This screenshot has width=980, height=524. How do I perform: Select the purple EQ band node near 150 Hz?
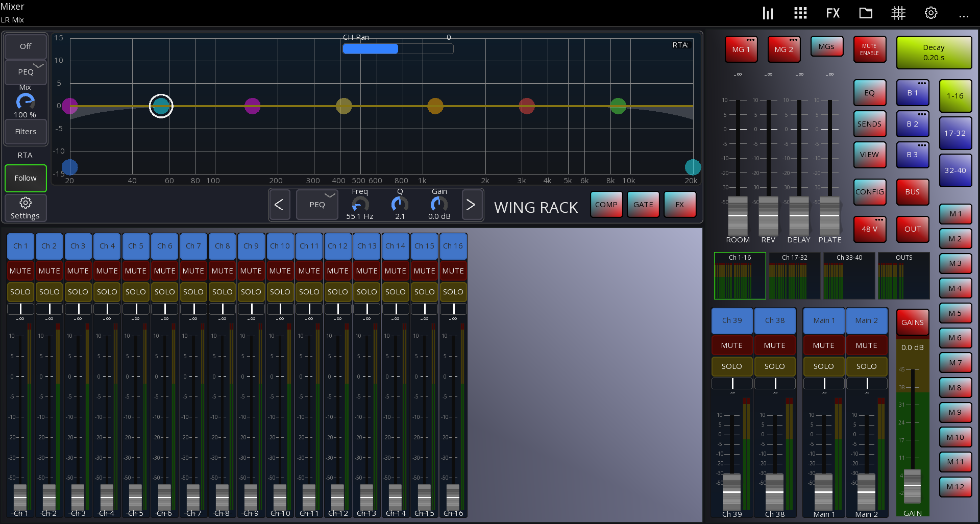[252, 106]
